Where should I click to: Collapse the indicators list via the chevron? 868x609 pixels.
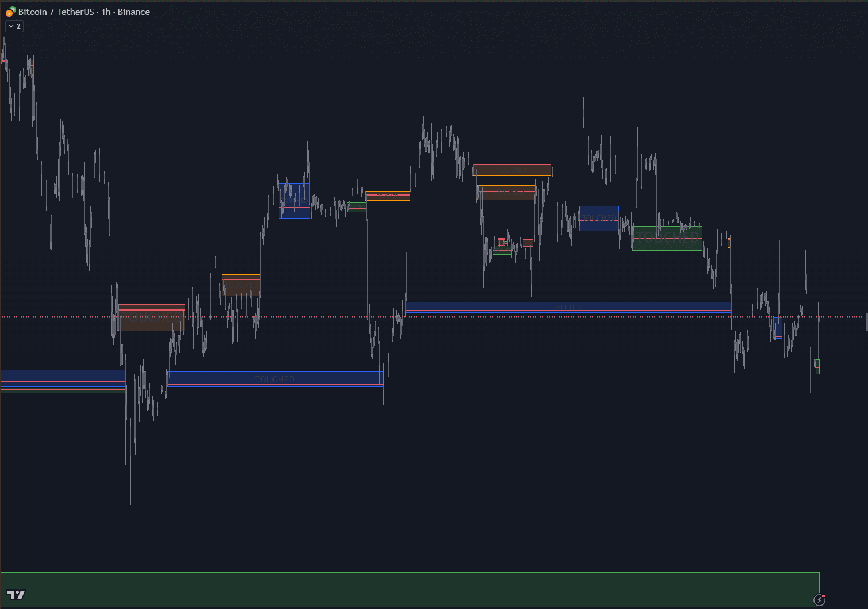(x=10, y=26)
